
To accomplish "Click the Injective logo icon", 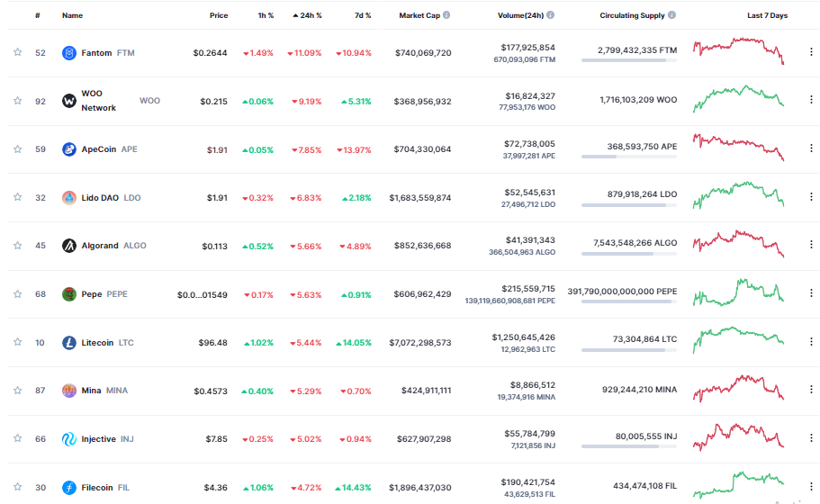I will coord(69,438).
